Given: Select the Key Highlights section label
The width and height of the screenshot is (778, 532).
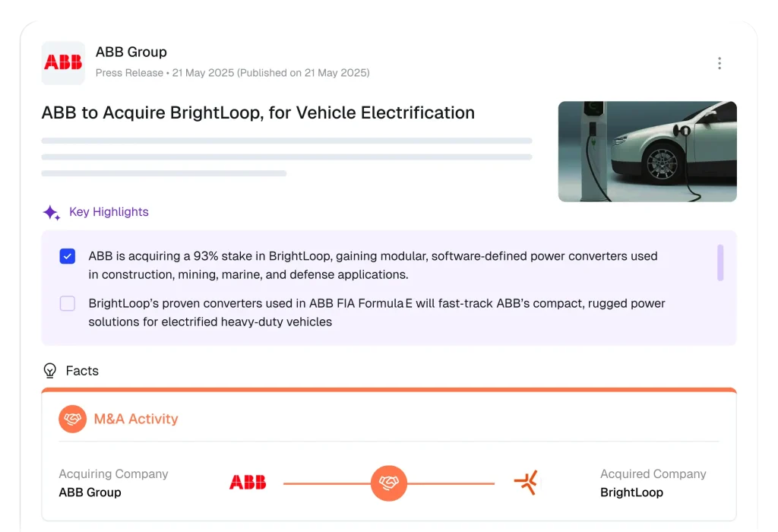Looking at the screenshot, I should click(x=109, y=212).
